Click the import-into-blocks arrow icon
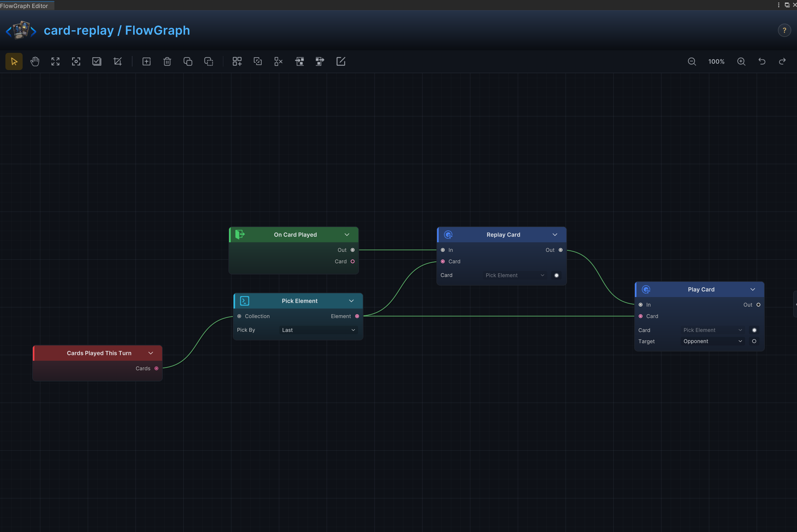Screen dimensions: 797x532 tap(299, 61)
